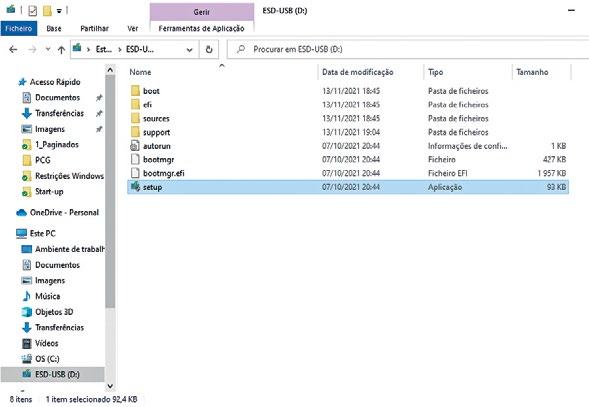Toggle pin next to Imagens shortcut
This screenshot has width=589, height=407.
[99, 129]
